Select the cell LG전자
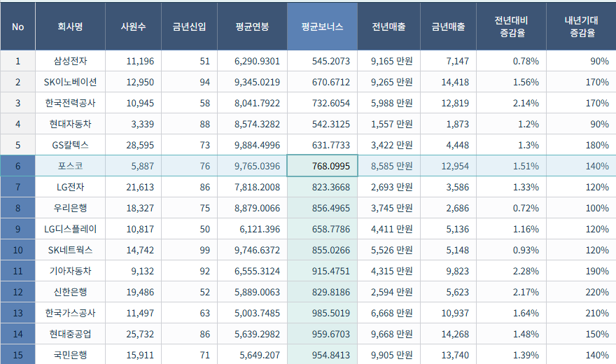 click(x=70, y=187)
